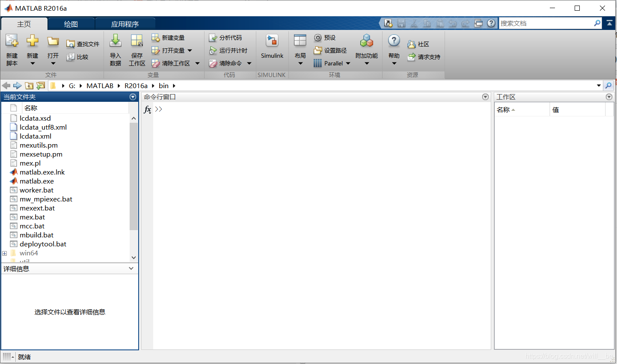The width and height of the screenshot is (617, 364).
Task: Open the Parallel dropdown menu
Action: click(348, 63)
